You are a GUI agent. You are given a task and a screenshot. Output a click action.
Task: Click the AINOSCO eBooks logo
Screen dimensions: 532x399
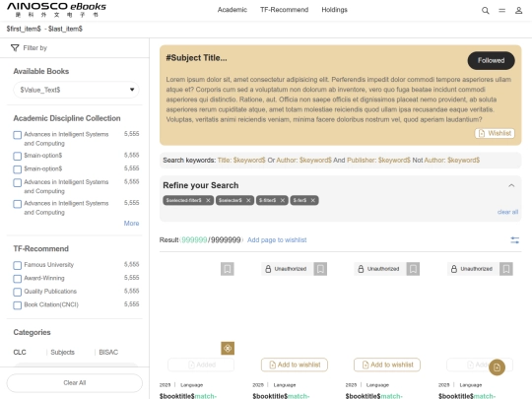pos(57,10)
